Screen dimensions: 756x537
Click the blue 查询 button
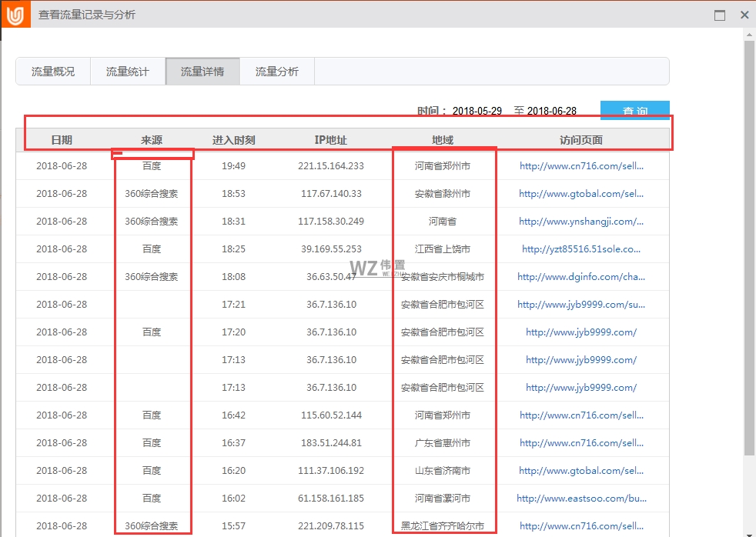pyautogui.click(x=635, y=110)
